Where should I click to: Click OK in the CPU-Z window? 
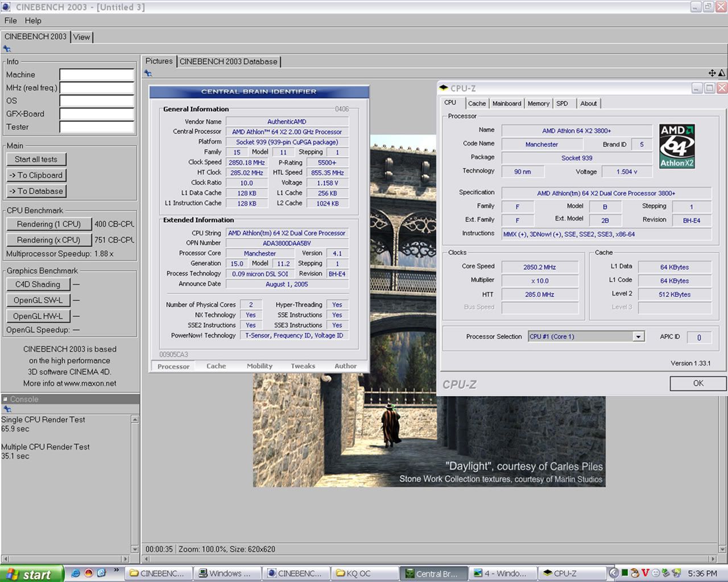point(698,384)
